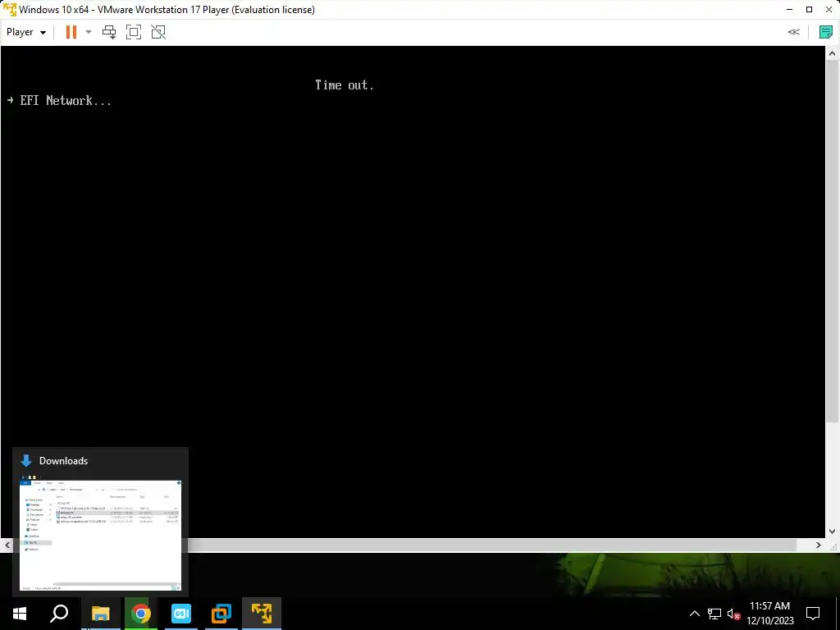This screenshot has width=840, height=630.
Task: Click the Downloads preview title
Action: click(x=63, y=461)
